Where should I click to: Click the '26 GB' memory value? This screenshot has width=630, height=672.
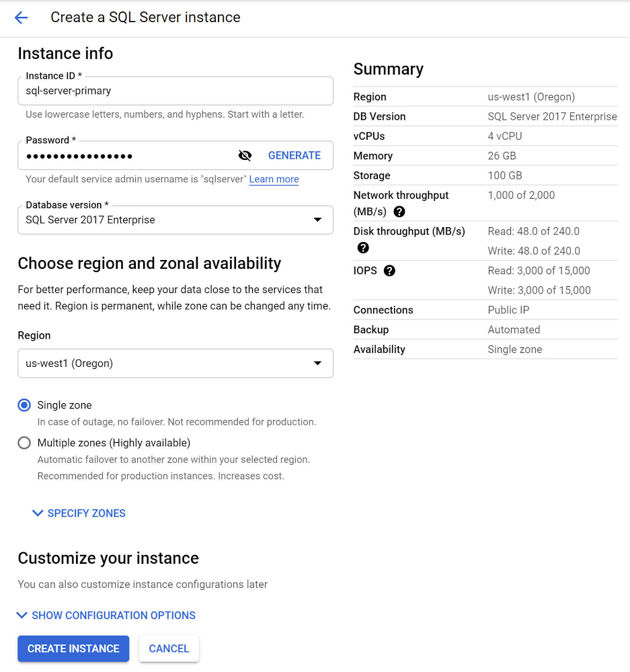click(502, 156)
